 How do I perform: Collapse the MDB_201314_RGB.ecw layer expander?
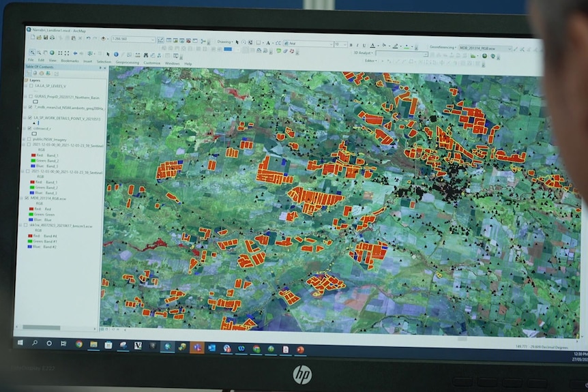point(21,198)
